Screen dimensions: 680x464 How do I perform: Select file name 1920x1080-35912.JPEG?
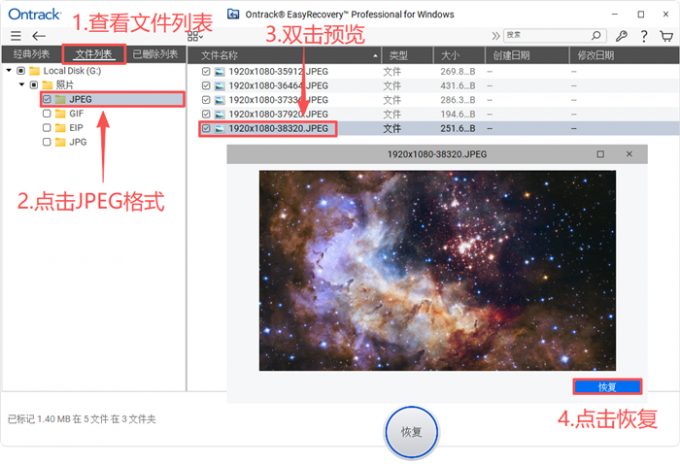coord(278,72)
